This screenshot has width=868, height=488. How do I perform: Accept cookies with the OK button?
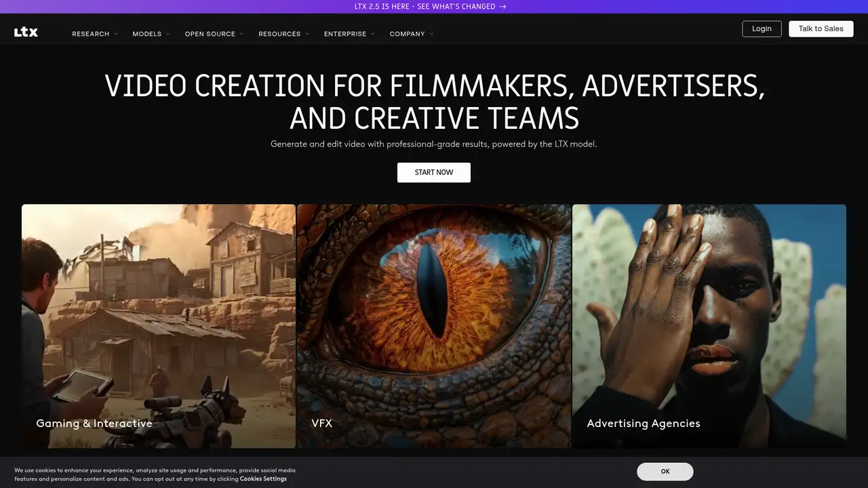pyautogui.click(x=665, y=471)
